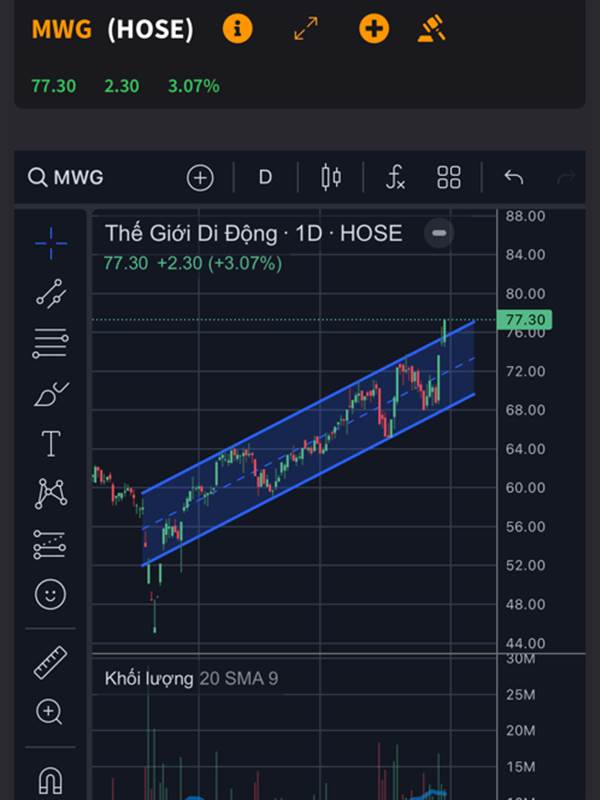
Task: Add MWG to watchlist with plus icon
Action: pos(374,29)
